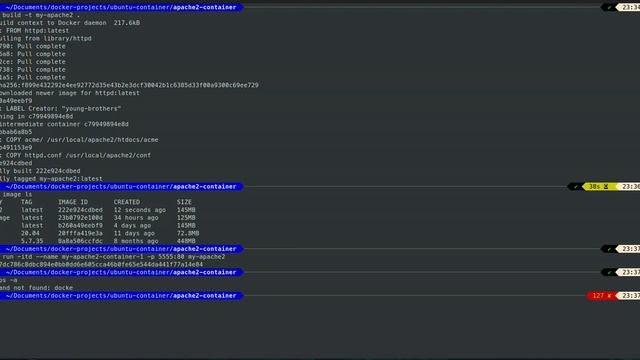Click the 'LABEL Creator: "young-brothers"' line
The image size is (640, 360).
pos(63,109)
